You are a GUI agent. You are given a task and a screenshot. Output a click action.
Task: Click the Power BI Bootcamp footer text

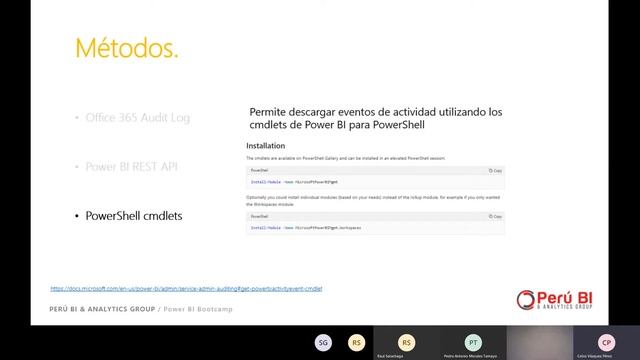pyautogui.click(x=198, y=309)
